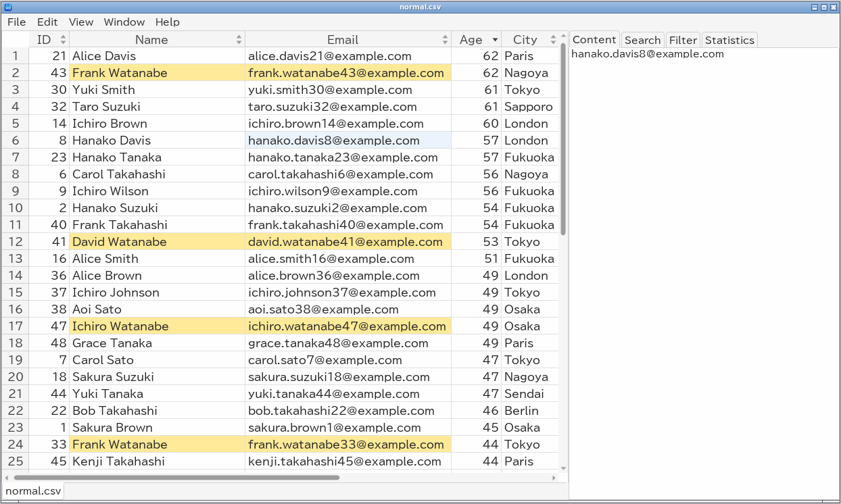Select the cell 'frank.watanabe33@example.com'

pyautogui.click(x=348, y=445)
